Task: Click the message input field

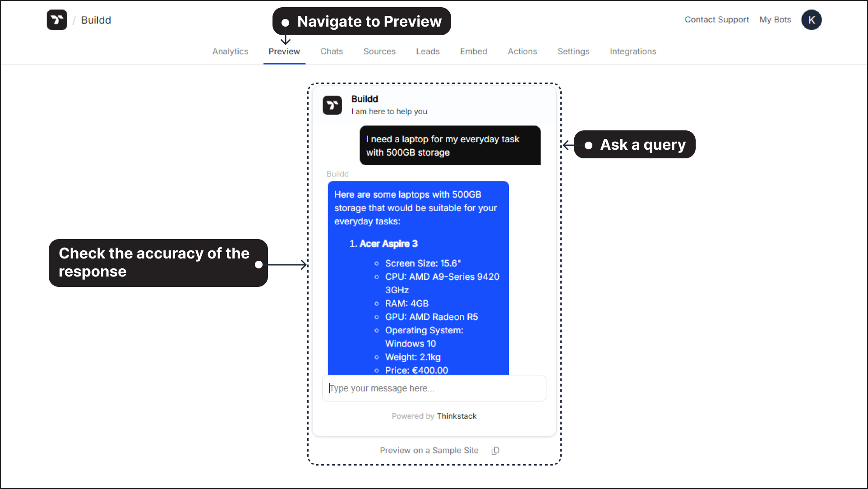Action: pyautogui.click(x=434, y=388)
